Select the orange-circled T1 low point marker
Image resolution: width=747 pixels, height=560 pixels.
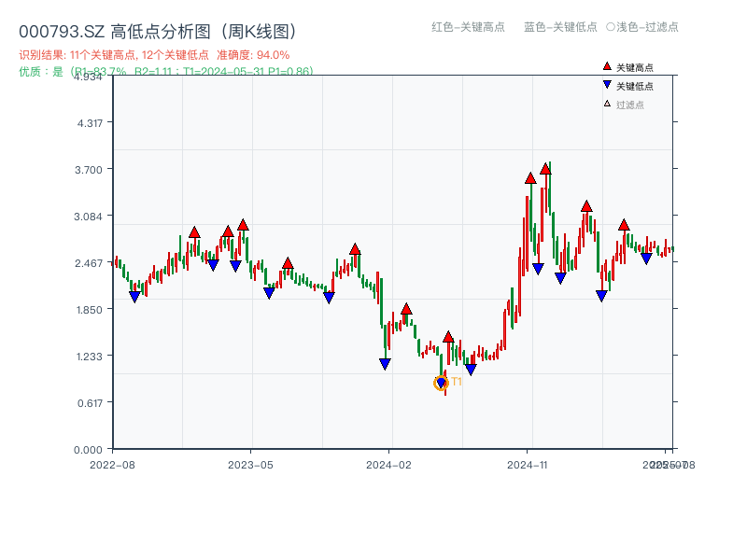[441, 383]
